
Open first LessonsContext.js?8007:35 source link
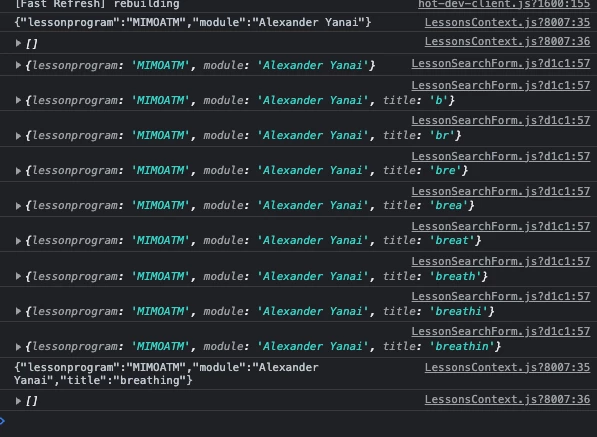coord(507,22)
